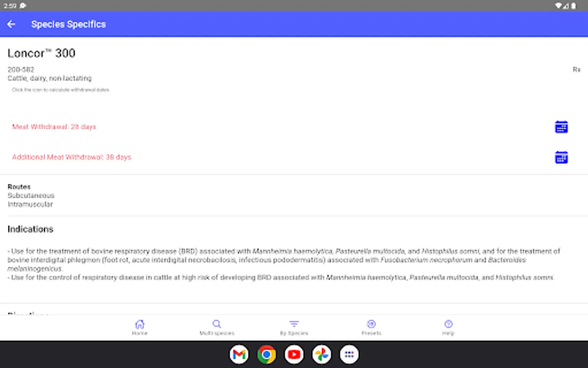
Task: Click the 'Rx' label
Action: 576,70
